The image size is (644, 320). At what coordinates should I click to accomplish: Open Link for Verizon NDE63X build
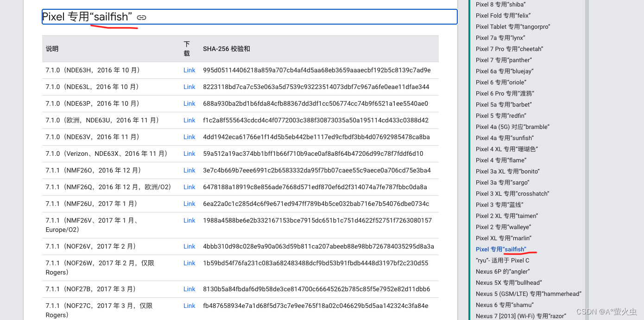(189, 154)
